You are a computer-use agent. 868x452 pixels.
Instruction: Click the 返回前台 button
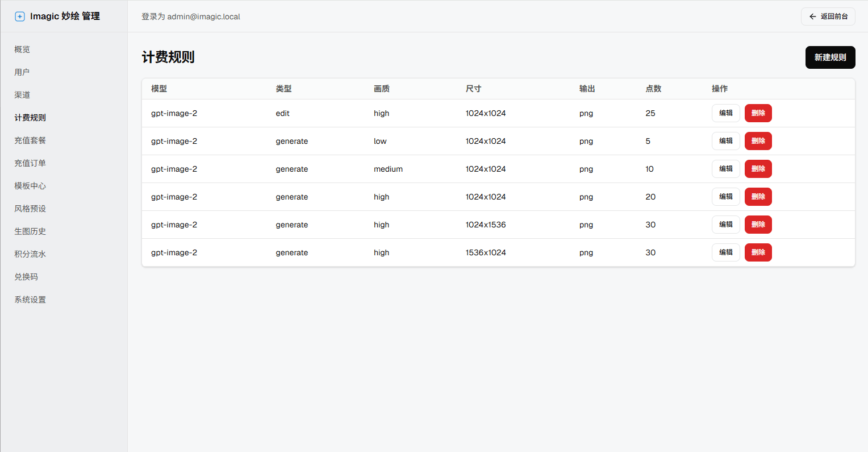828,16
